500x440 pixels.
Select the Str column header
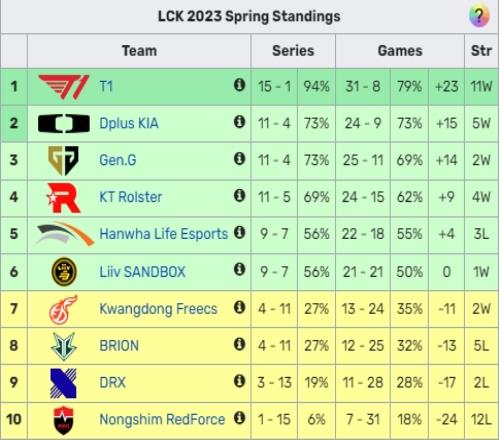pos(481,51)
